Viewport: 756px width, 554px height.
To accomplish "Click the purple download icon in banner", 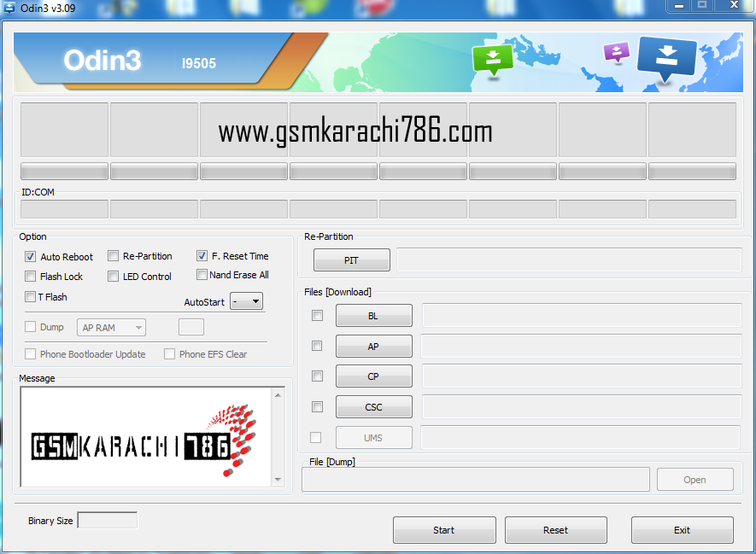I will tap(617, 53).
